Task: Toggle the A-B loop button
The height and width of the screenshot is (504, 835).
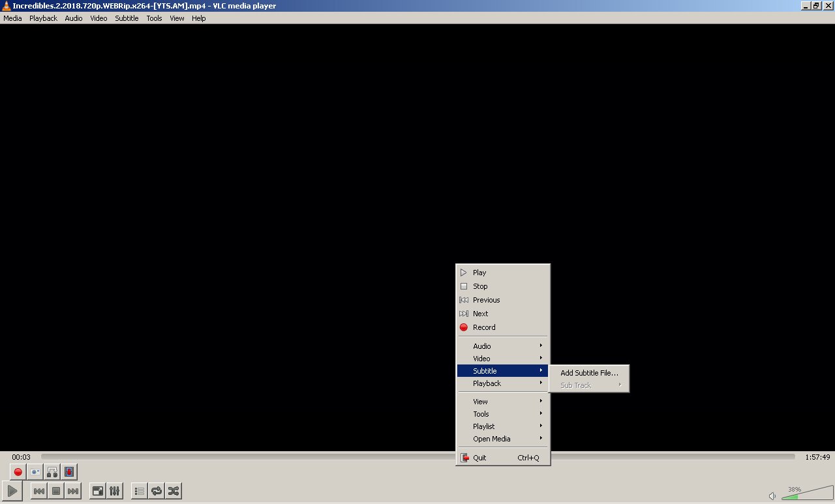Action: (52, 471)
